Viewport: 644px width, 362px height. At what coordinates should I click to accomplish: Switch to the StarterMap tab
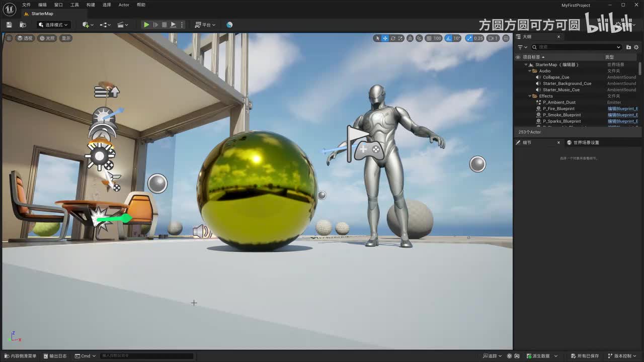(41, 14)
